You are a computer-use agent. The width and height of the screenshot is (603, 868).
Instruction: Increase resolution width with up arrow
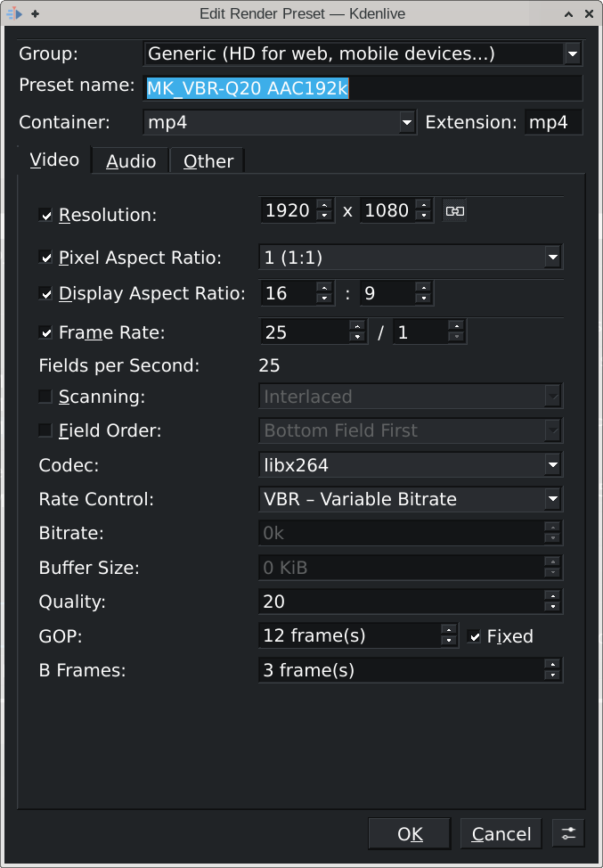(x=324, y=206)
